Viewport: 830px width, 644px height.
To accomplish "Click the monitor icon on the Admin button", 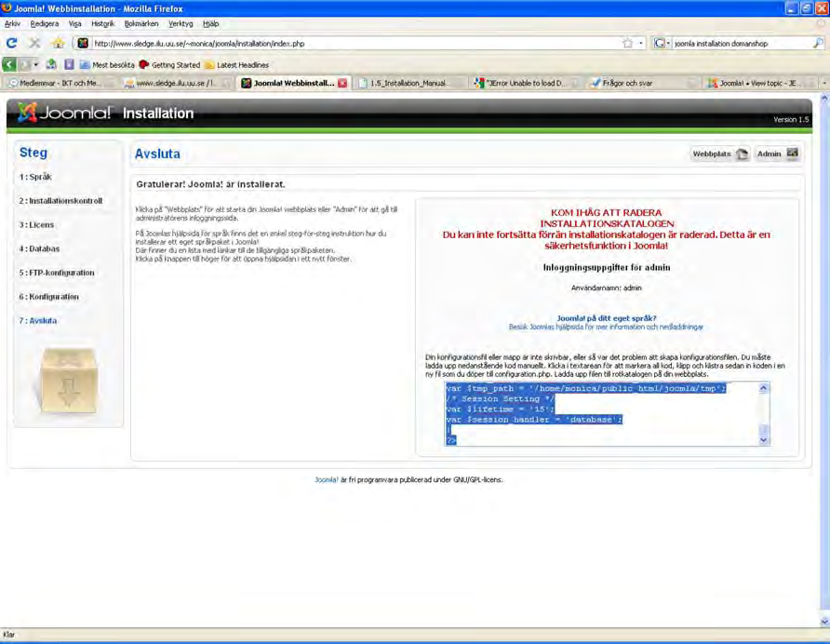I will (792, 154).
